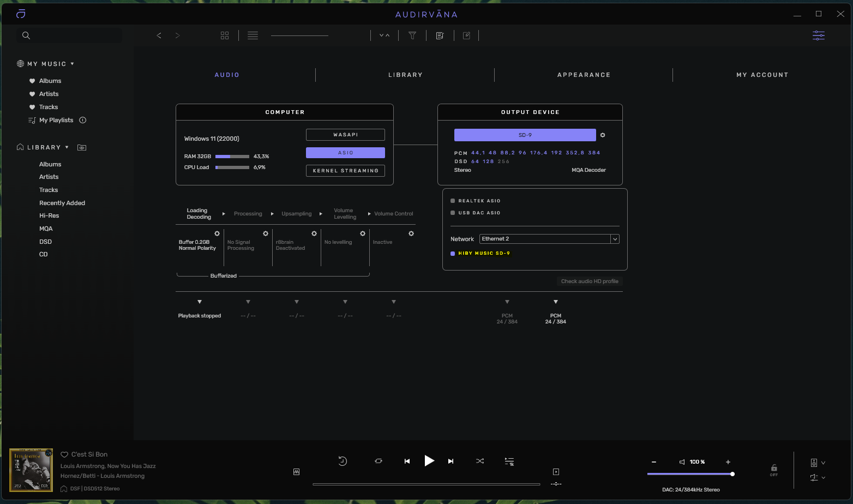Open SD-9 output device gear settings
The height and width of the screenshot is (504, 853).
(x=603, y=135)
